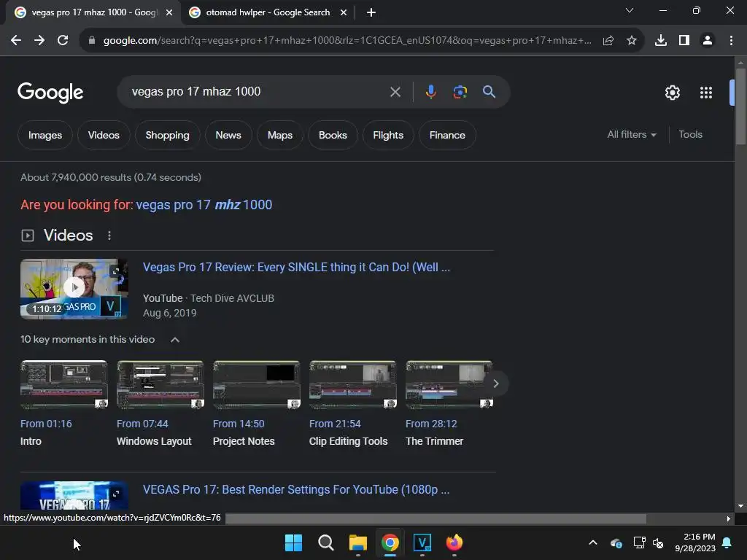Close the otomad hwlper tab
This screenshot has height=560, width=747.
[x=344, y=12]
